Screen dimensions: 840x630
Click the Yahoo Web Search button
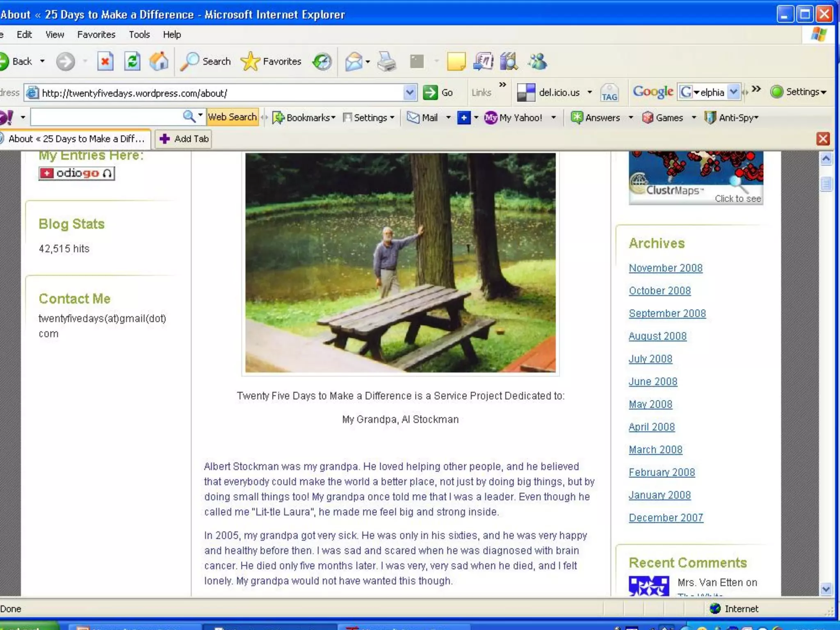(232, 117)
